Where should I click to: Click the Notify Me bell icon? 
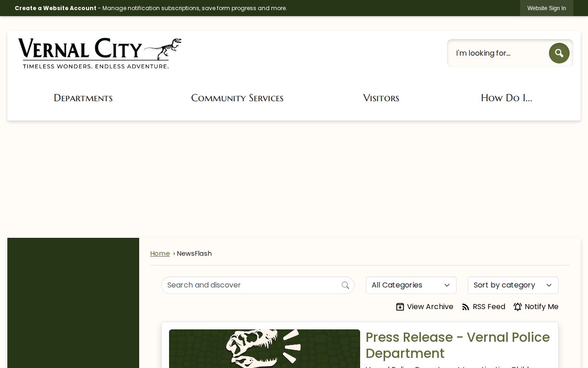click(x=518, y=307)
